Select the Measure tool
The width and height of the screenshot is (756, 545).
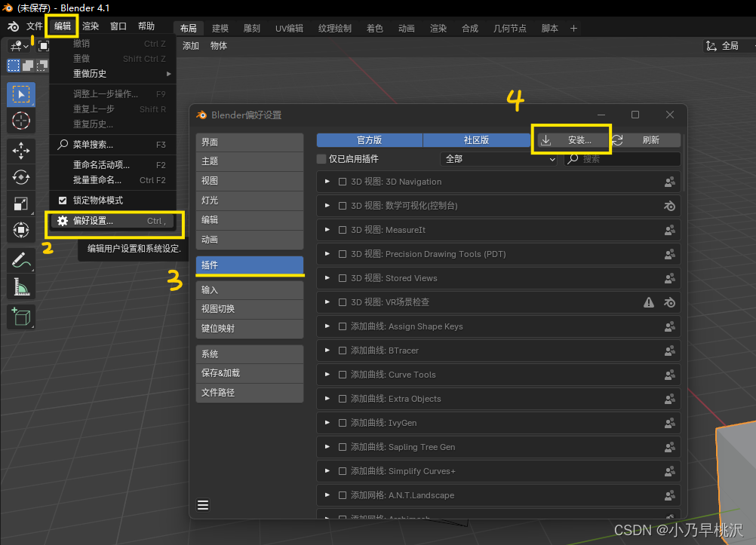20,286
